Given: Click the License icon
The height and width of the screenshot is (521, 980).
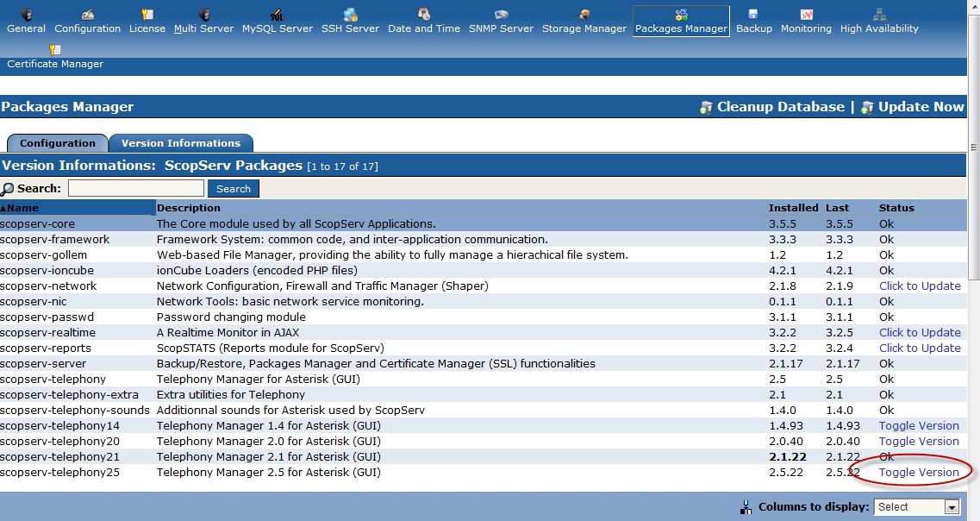Looking at the screenshot, I should tap(147, 14).
